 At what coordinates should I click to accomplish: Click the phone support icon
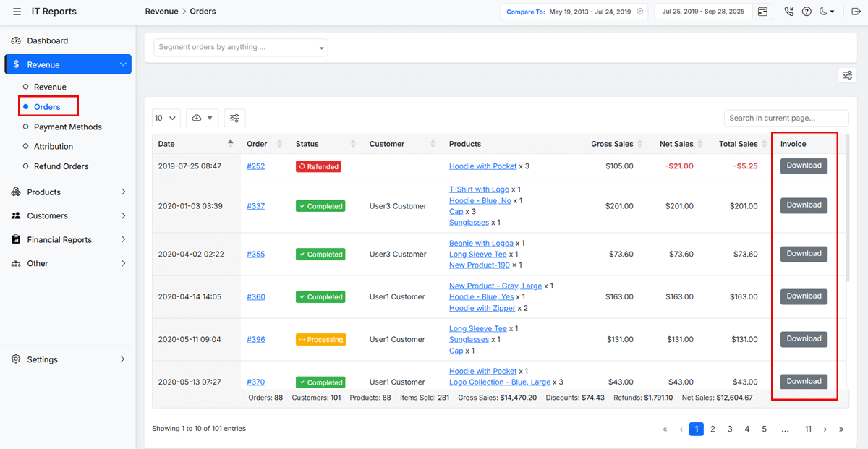pos(789,12)
